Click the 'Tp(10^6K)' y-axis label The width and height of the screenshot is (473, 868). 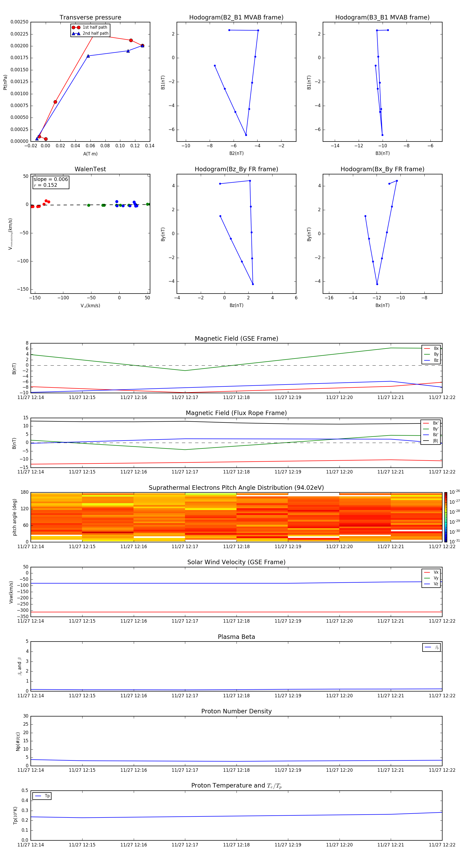[x=15, y=816]
